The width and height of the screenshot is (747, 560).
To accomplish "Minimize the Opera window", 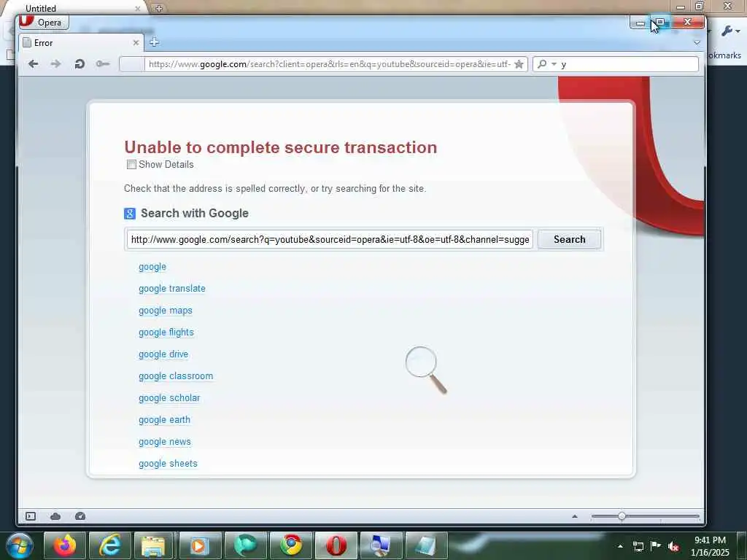I will [x=640, y=23].
